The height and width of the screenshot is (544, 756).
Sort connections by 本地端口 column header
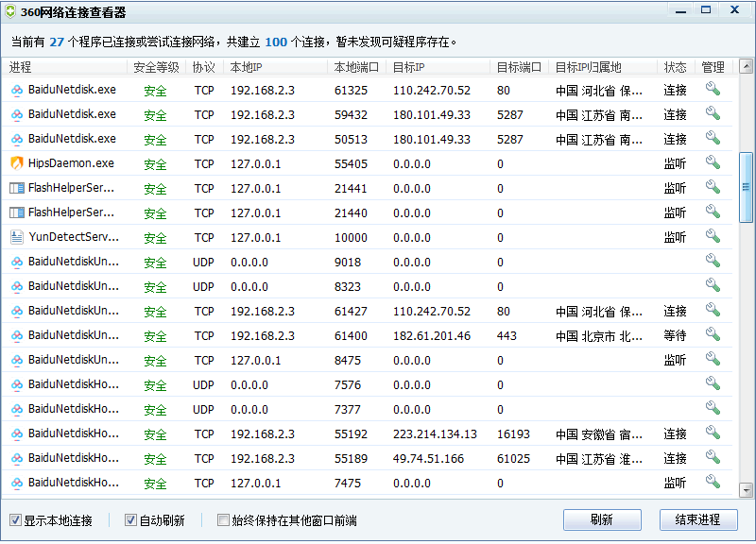click(x=356, y=68)
